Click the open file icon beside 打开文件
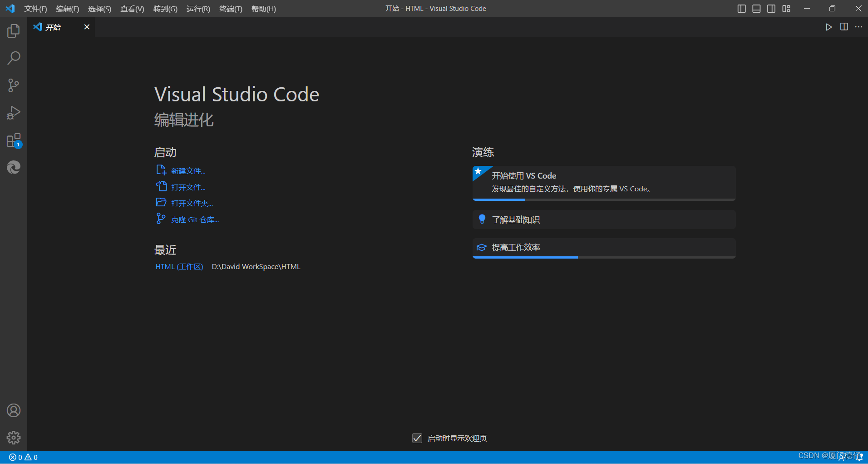Viewport: 868px width, 464px height. pyautogui.click(x=161, y=186)
